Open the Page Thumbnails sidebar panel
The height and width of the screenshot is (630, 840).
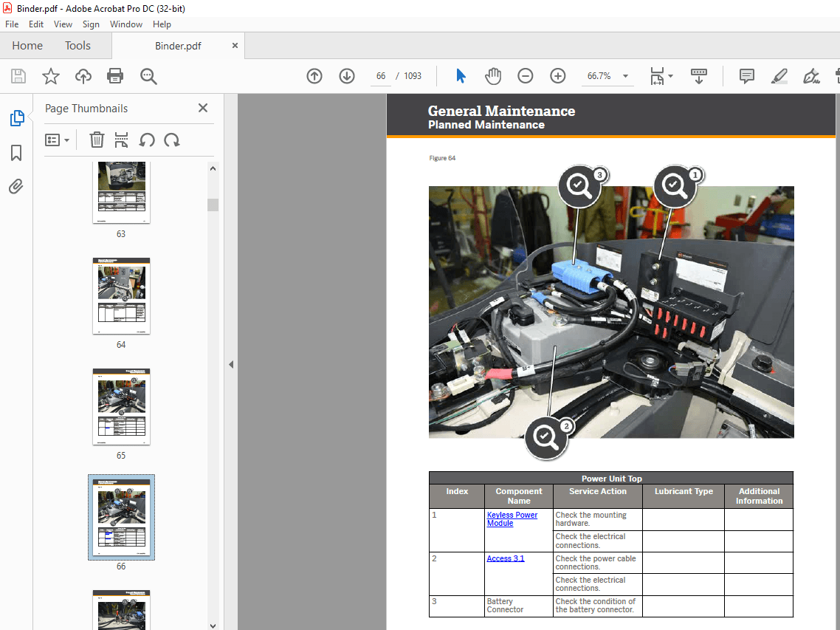[16, 117]
